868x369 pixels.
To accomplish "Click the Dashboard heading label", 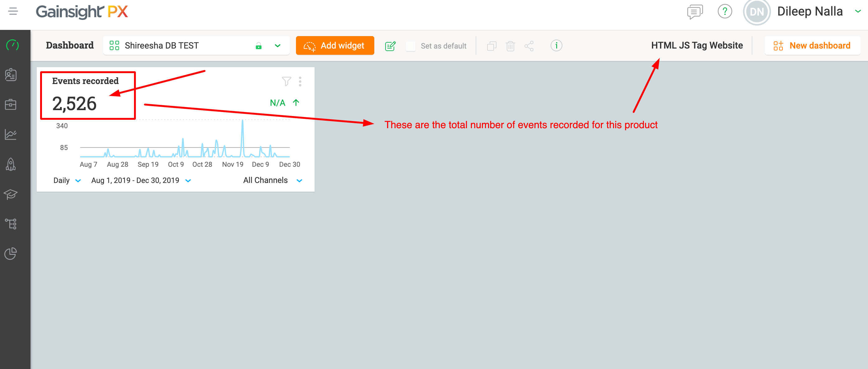I will coord(70,45).
